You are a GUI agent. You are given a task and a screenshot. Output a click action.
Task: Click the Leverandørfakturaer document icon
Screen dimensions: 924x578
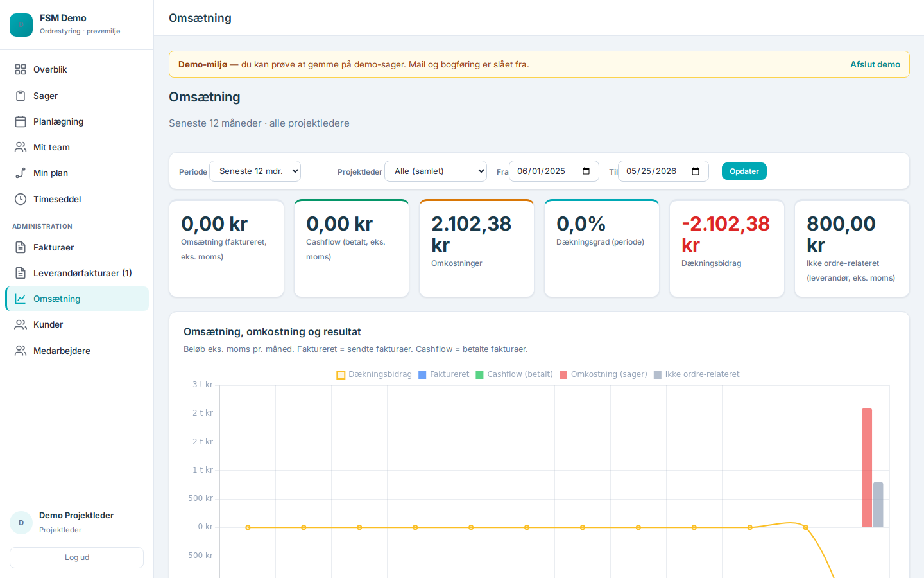(x=21, y=273)
